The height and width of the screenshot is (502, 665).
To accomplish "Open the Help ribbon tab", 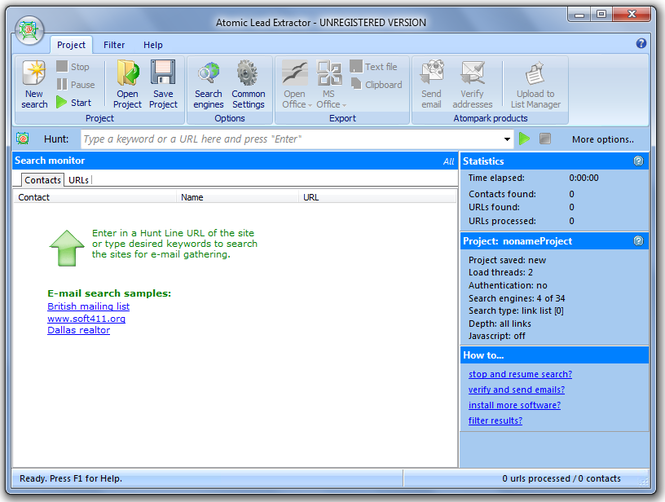I will click(153, 45).
